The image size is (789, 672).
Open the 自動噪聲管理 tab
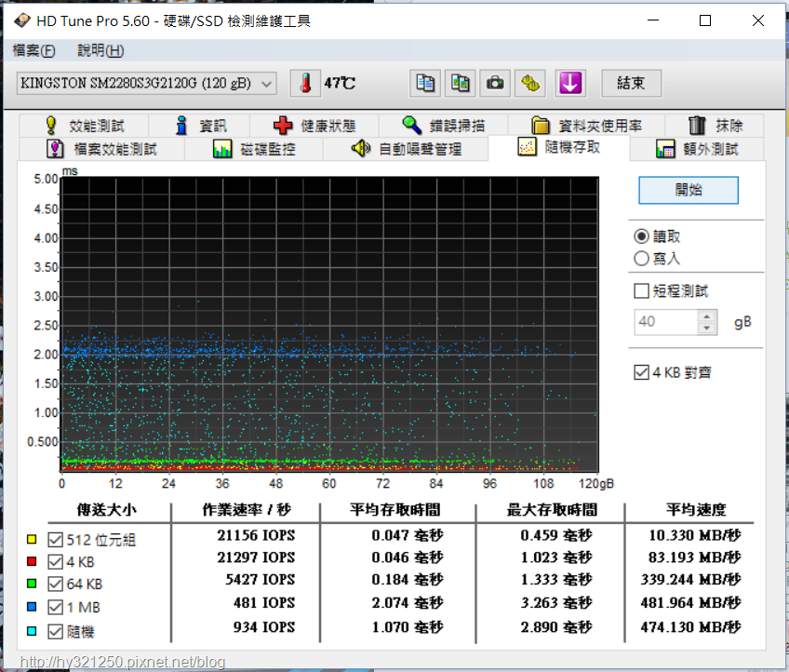pyautogui.click(x=406, y=149)
